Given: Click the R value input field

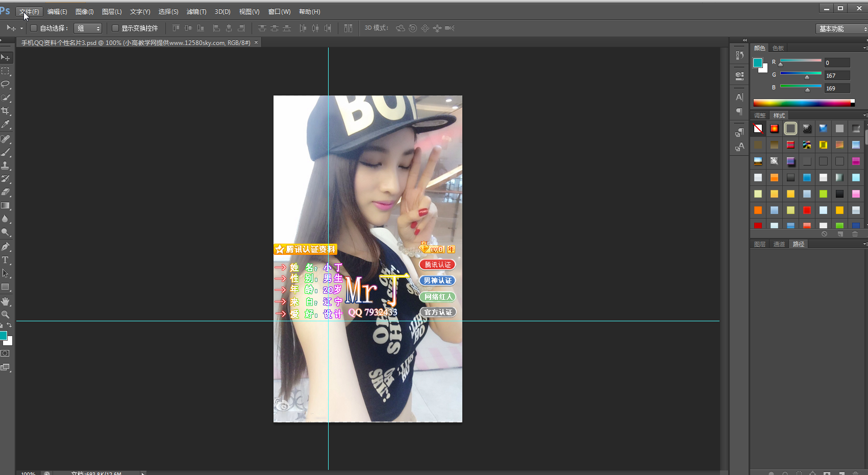Looking at the screenshot, I should point(837,63).
